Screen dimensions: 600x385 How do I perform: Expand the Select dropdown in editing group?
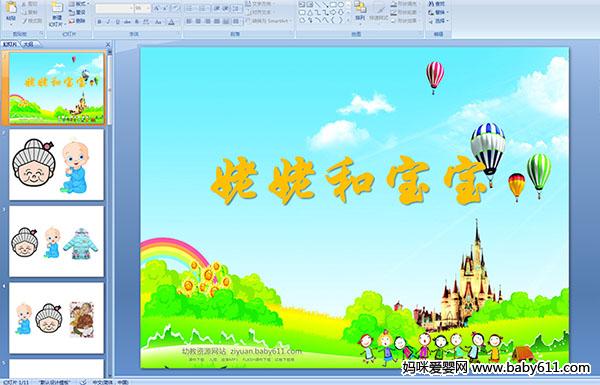[x=438, y=21]
